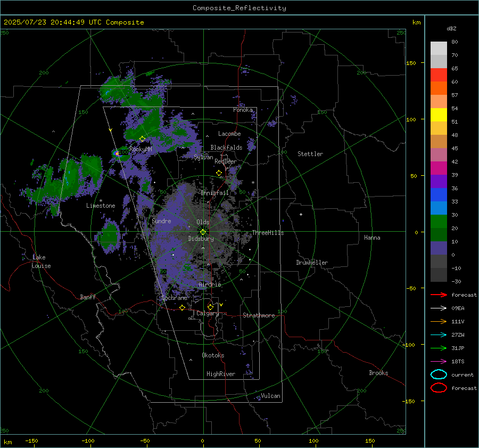Click the Brooks town label
The image size is (479, 448).
tap(378, 373)
